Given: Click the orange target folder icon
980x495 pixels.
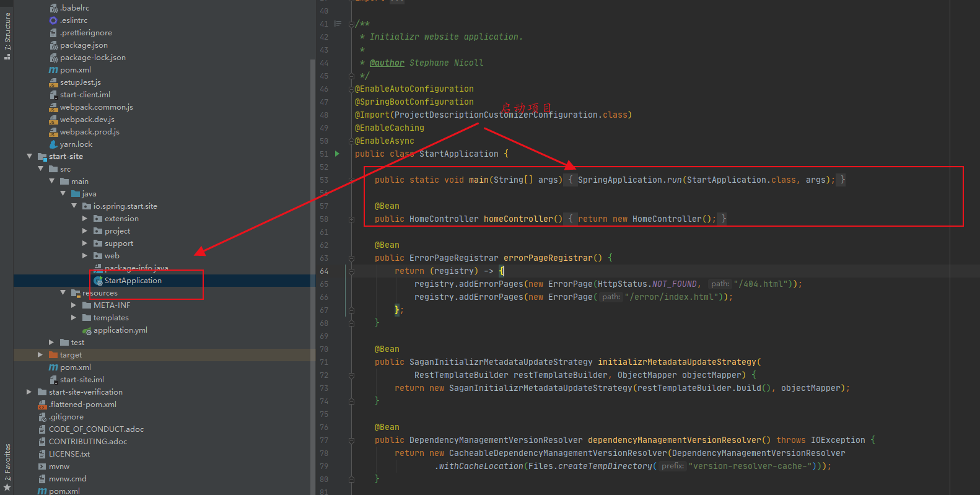Looking at the screenshot, I should point(53,355).
